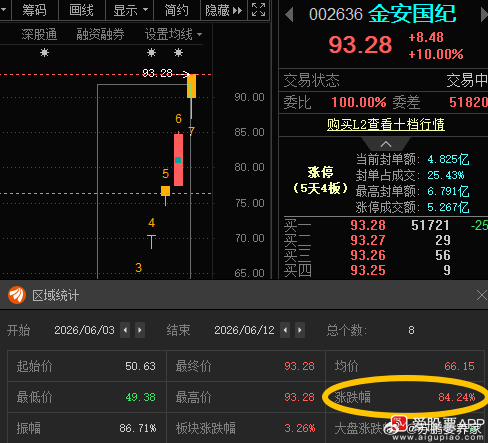Image resolution: width=488 pixels, height=443 pixels.
Task: Click the 购买L2查看十档行情 link
Action: (x=386, y=124)
